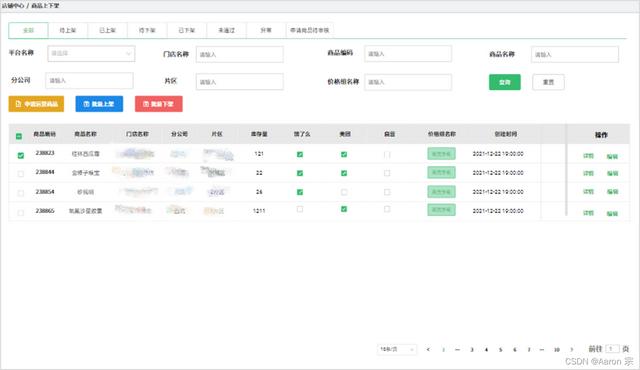The image size is (640, 370).
Task: Focus the 商品名称 input field
Action: click(575, 54)
